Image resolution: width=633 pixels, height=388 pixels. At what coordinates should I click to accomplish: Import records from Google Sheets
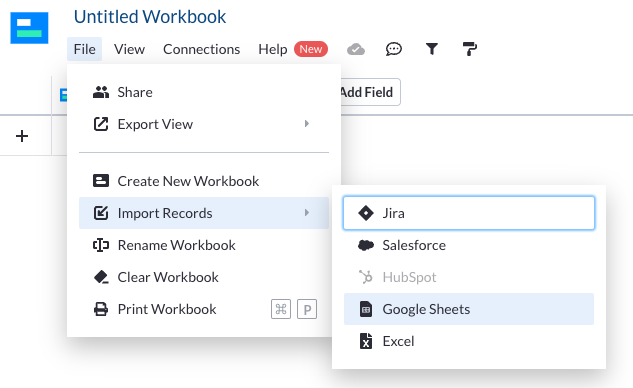tap(469, 309)
